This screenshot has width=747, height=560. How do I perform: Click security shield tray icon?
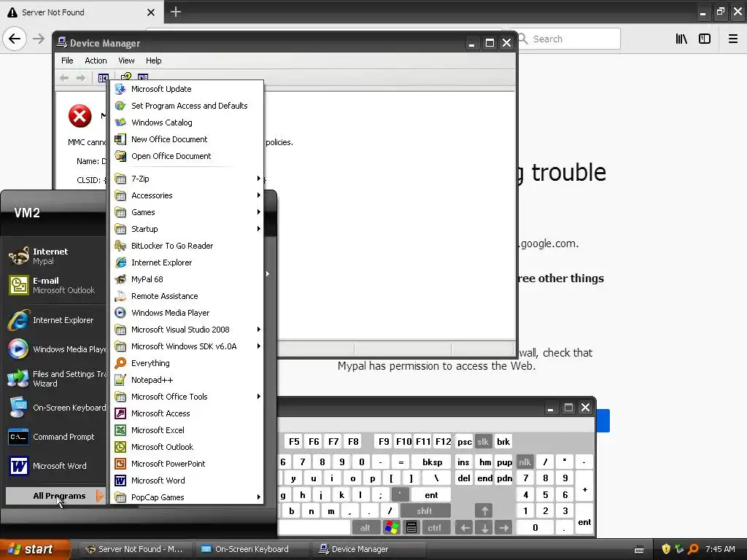point(666,549)
